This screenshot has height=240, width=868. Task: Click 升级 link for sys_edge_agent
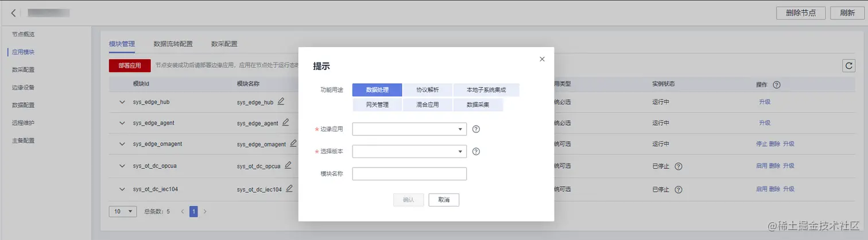(x=765, y=123)
